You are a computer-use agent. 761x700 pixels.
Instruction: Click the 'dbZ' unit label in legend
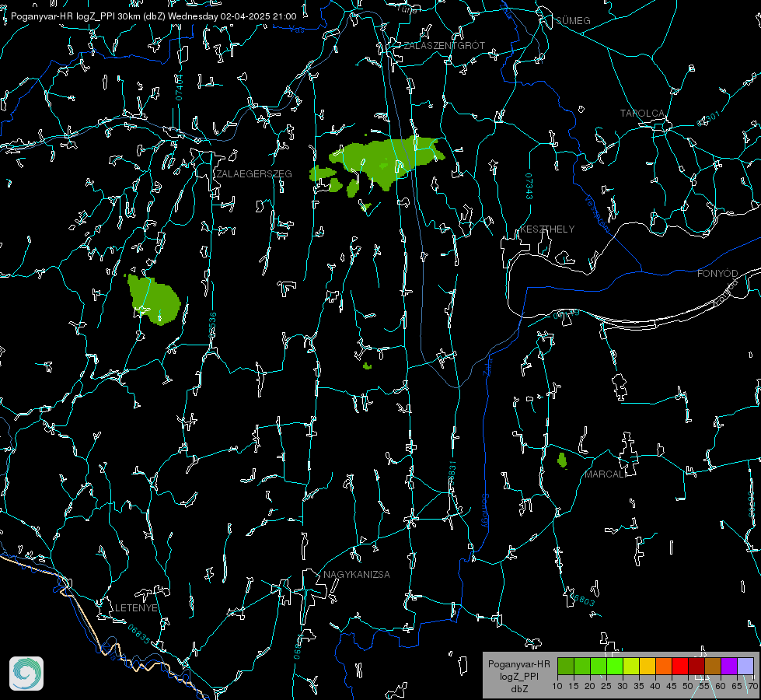point(519,689)
